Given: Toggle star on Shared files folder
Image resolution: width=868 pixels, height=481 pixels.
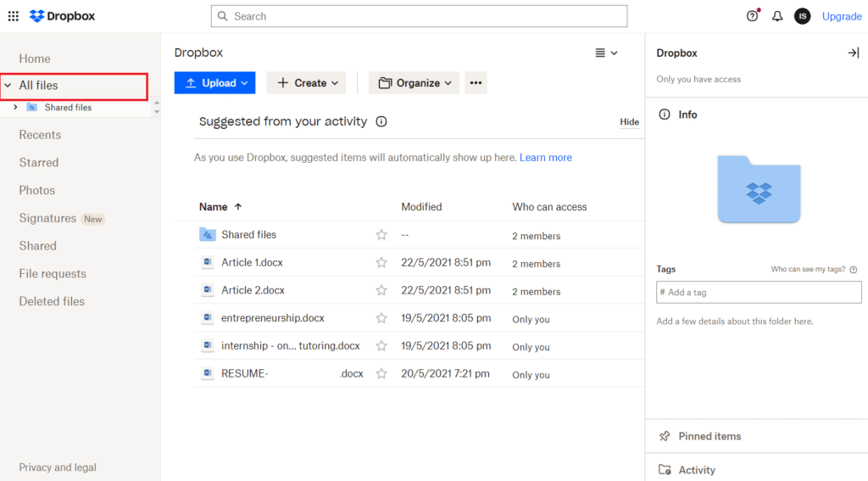Looking at the screenshot, I should tap(381, 235).
